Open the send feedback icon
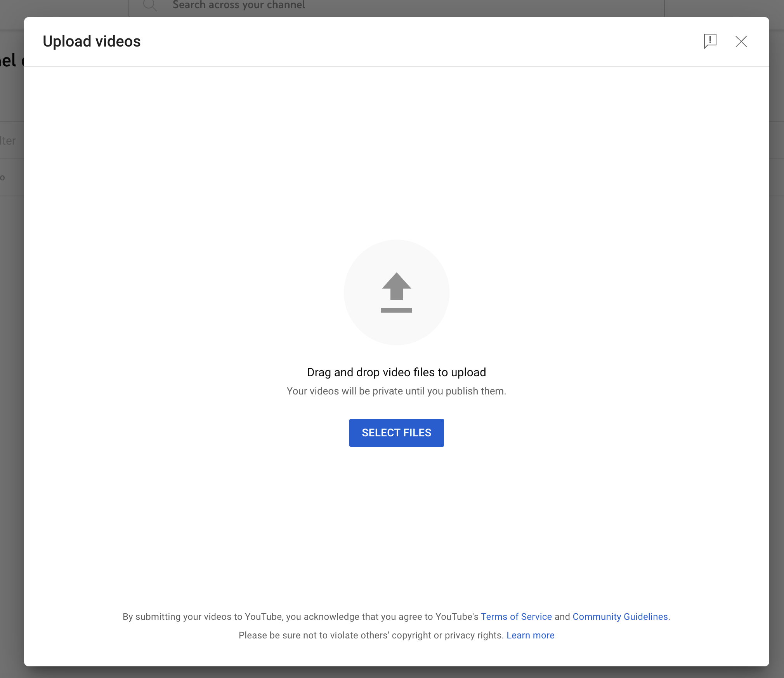Screen dimensions: 784x678 click(710, 41)
